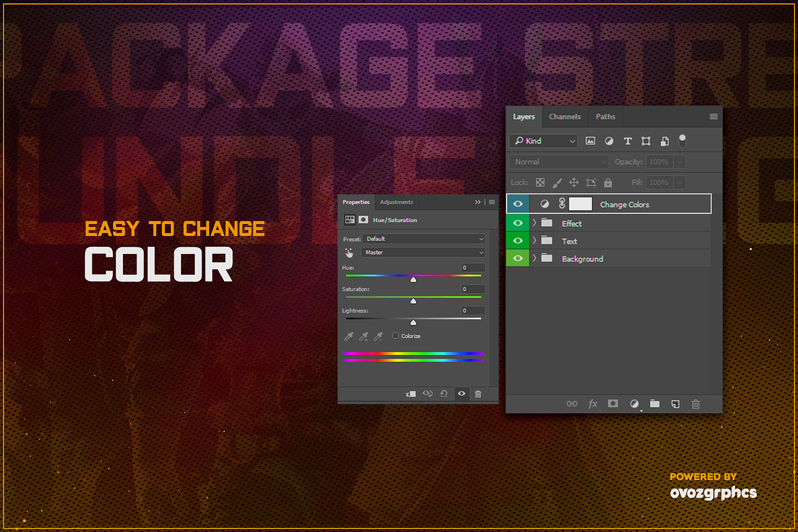Hide the Change Colors layer

click(518, 204)
